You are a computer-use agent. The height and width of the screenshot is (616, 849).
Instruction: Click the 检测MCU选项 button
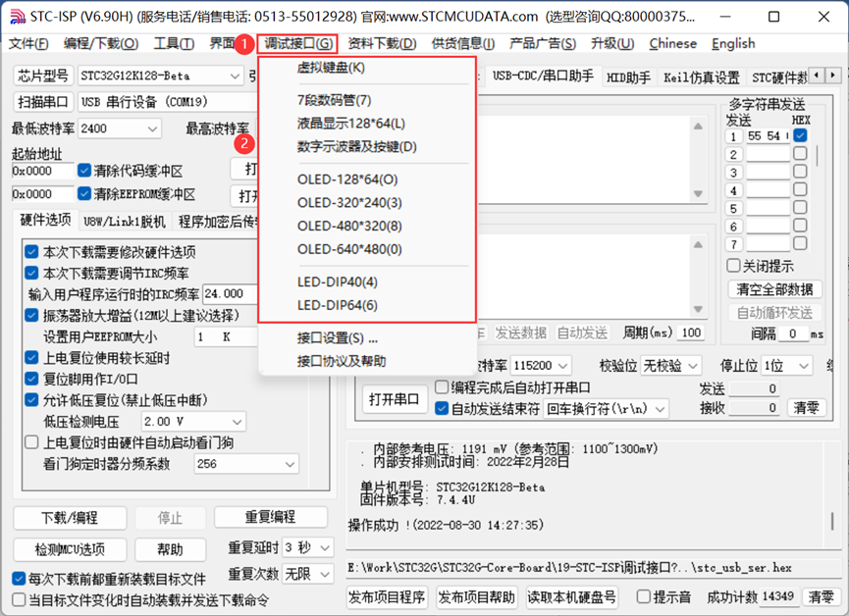click(70, 550)
